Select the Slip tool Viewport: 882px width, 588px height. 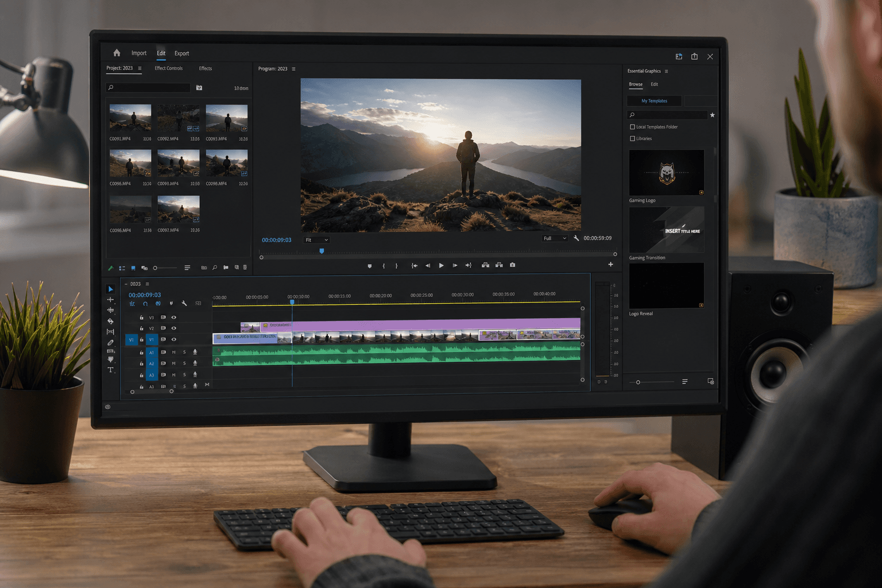[110, 332]
